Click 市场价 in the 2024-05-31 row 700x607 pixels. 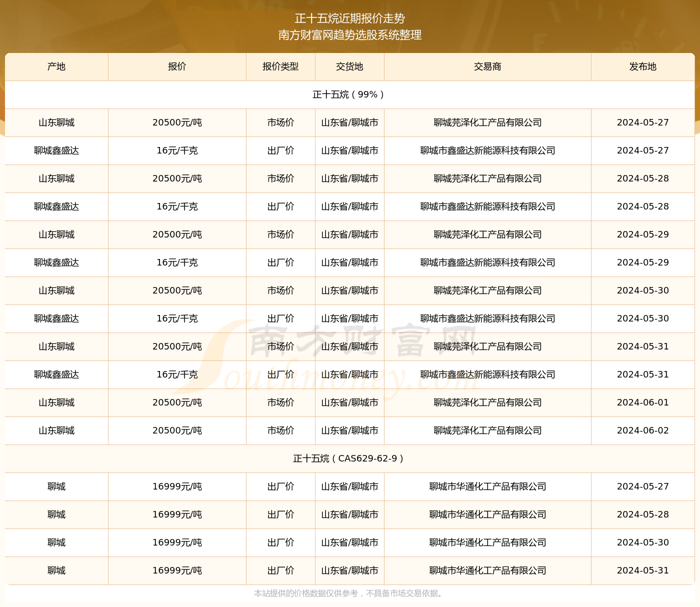point(280,346)
